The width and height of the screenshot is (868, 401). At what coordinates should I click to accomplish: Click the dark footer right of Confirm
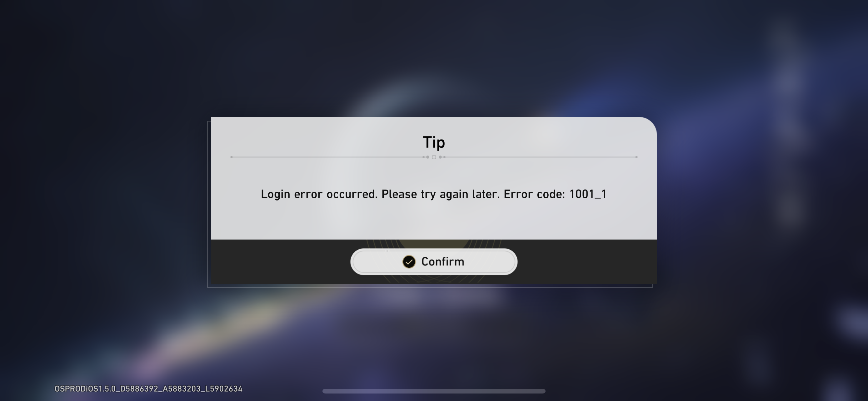(587, 262)
